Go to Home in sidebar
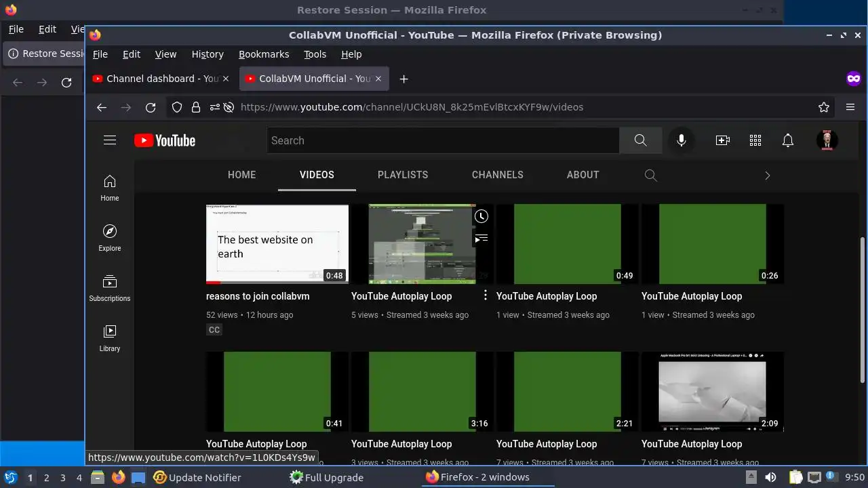 [110, 188]
